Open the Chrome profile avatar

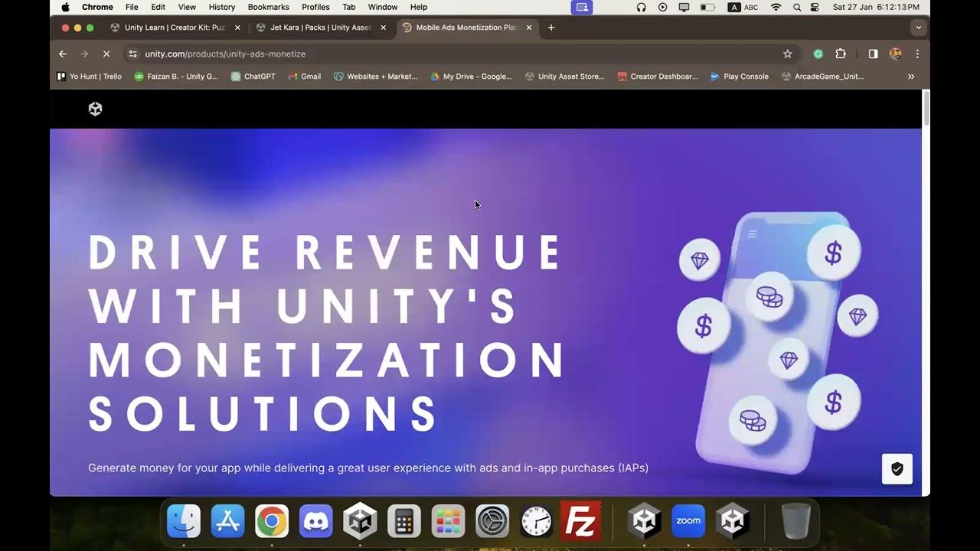pyautogui.click(x=895, y=54)
